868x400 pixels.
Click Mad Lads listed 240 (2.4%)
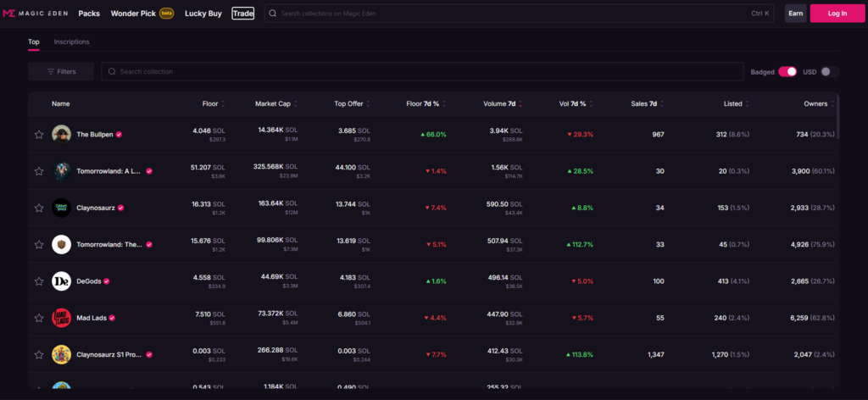tap(732, 318)
